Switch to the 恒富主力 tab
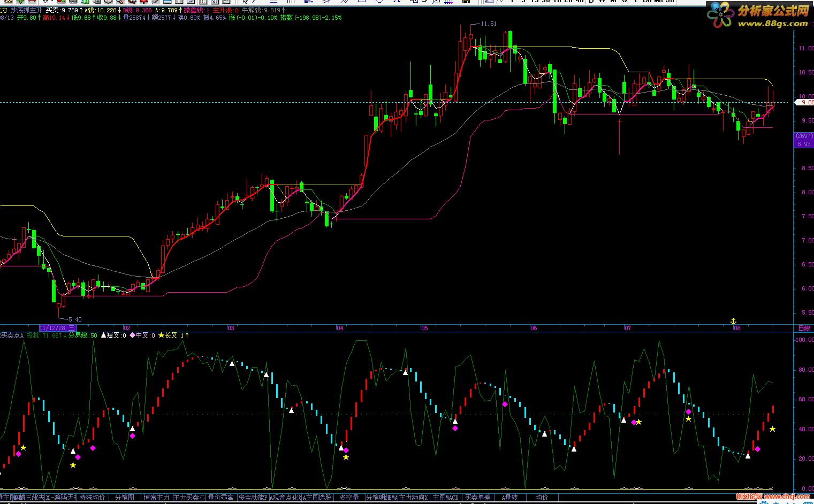The width and height of the screenshot is (814, 504). tap(156, 498)
